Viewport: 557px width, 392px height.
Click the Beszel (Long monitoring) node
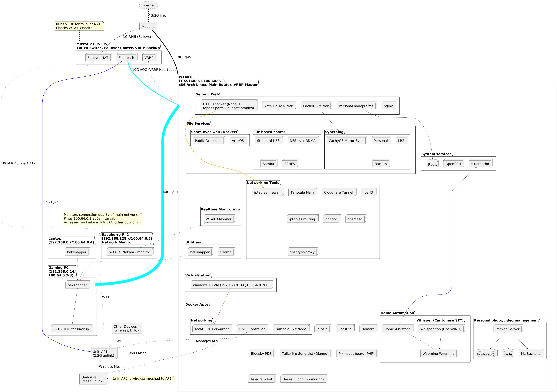[304, 379]
